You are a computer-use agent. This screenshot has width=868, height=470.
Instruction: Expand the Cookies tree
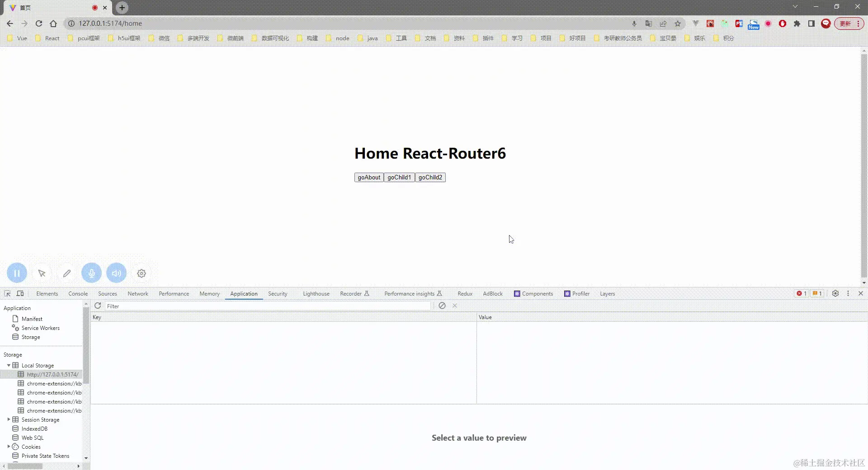pyautogui.click(x=9, y=446)
